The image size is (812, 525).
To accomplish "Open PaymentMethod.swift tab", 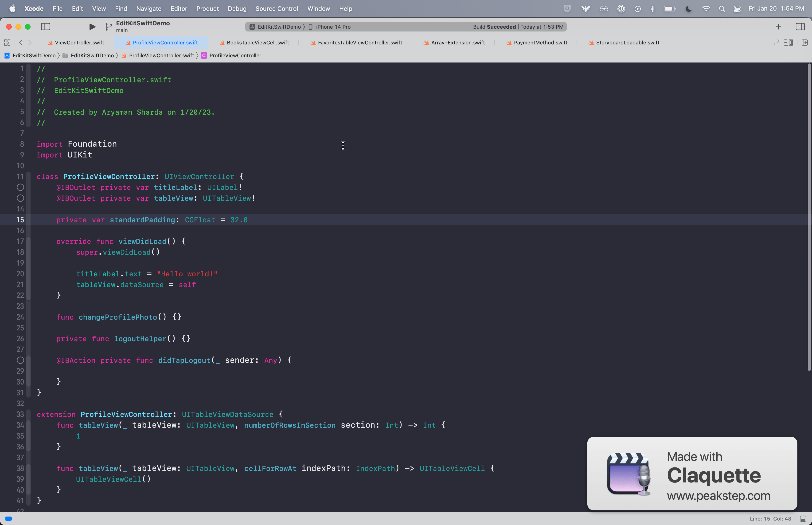I will pos(537,43).
